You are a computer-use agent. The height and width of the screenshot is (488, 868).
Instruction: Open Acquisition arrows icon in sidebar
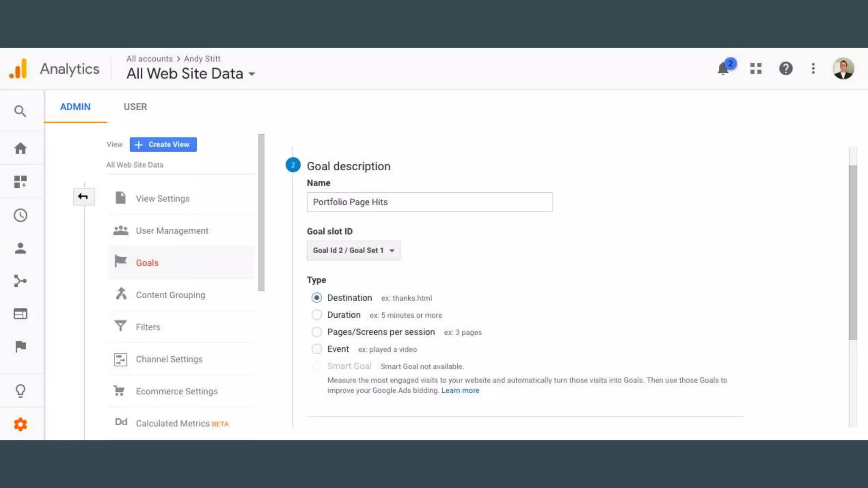[x=20, y=281]
